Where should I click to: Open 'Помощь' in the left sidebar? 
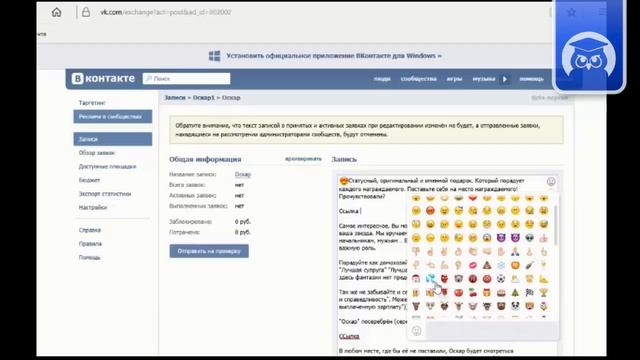point(89,258)
